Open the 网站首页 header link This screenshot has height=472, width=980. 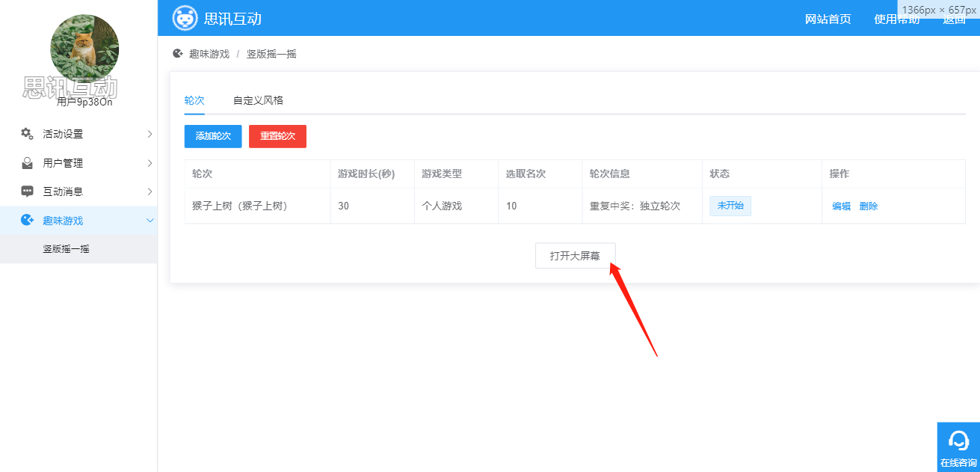click(828, 19)
